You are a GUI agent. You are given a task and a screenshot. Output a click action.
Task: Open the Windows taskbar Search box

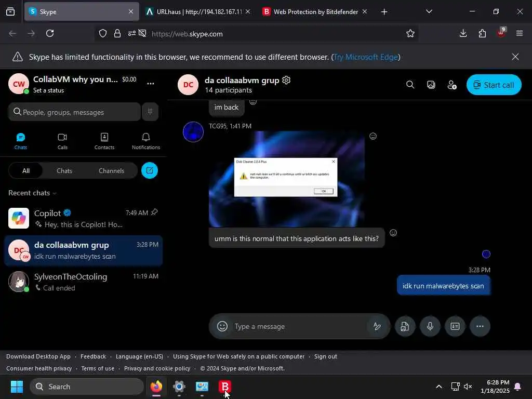pos(87,387)
